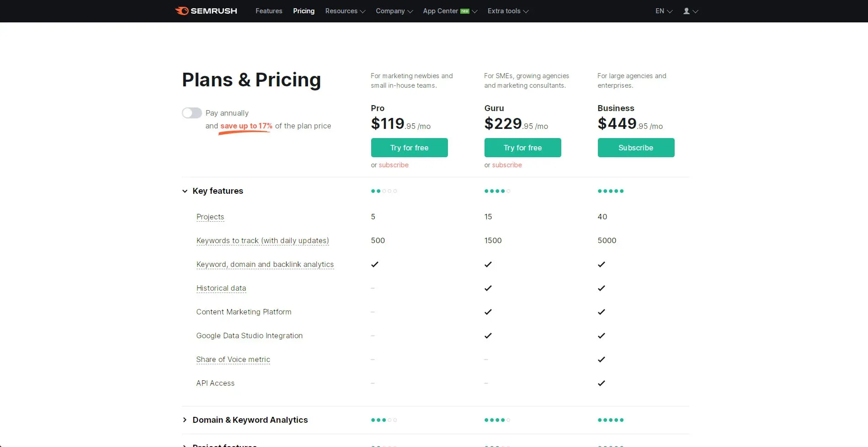Click the Semrush logo

[x=206, y=11]
